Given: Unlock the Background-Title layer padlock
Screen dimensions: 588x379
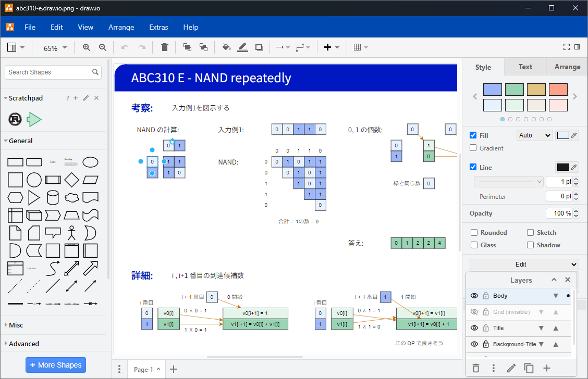Looking at the screenshot, I should coord(486,344).
